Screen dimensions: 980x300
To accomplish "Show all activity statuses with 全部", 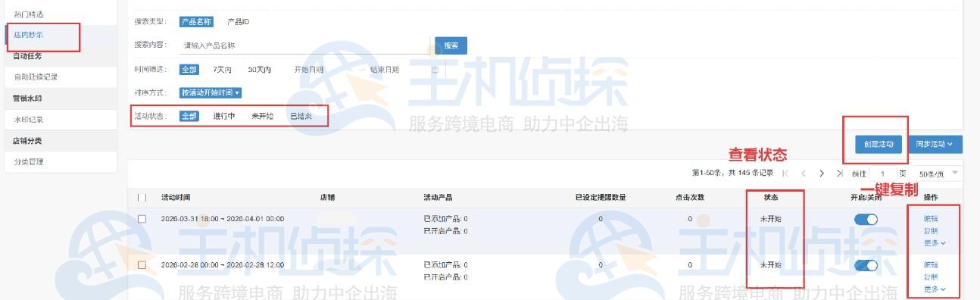I will 189,116.
